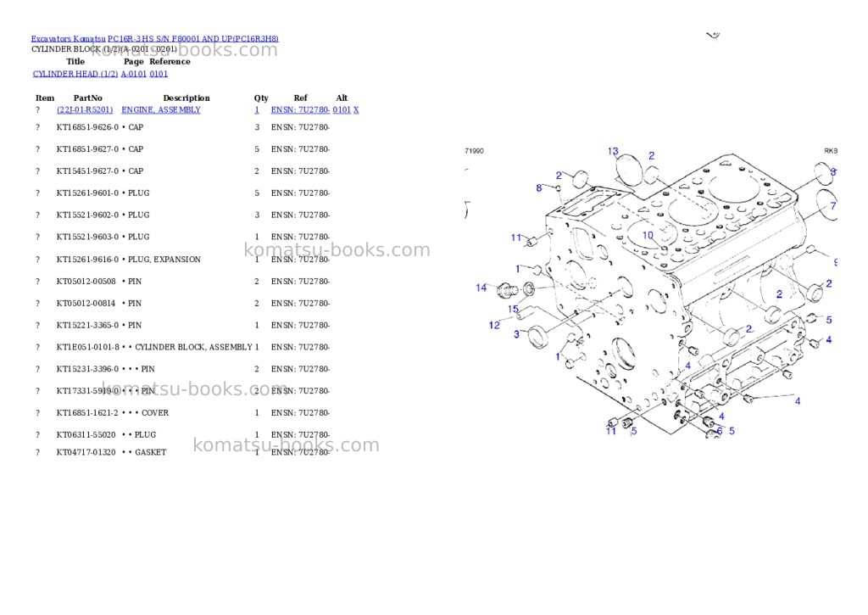Click the Item column header
This screenshot has width=868, height=615.
point(45,98)
